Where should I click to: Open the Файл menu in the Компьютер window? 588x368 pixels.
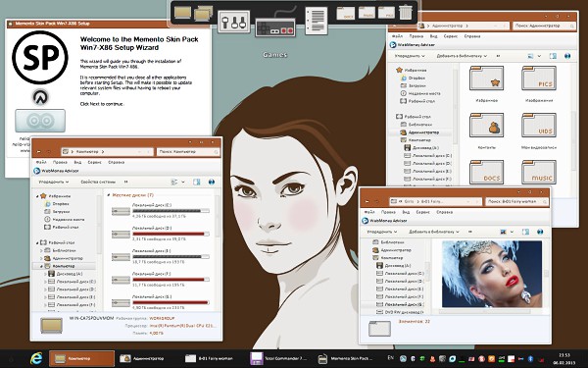pos(41,162)
